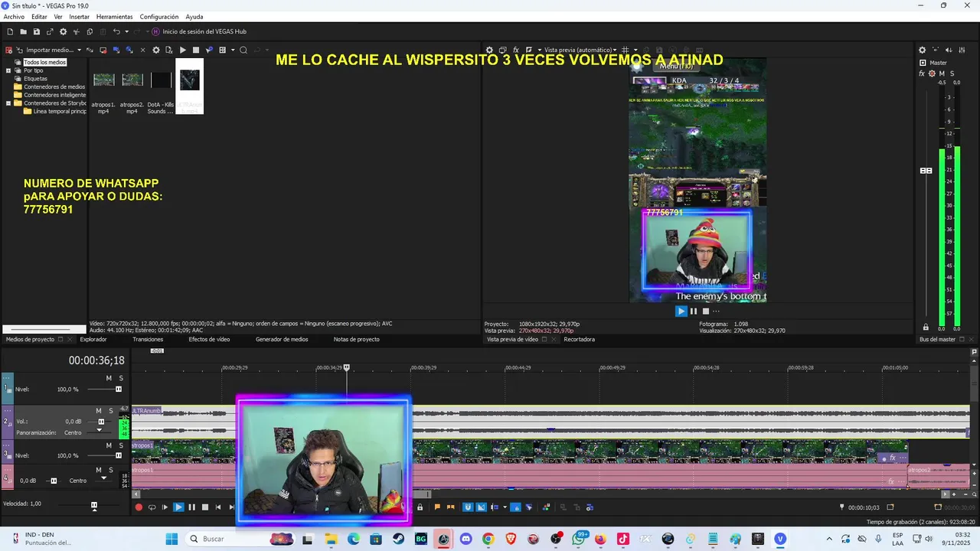The image size is (980, 551).
Task: Switch to the Recortadora tab
Action: (579, 339)
